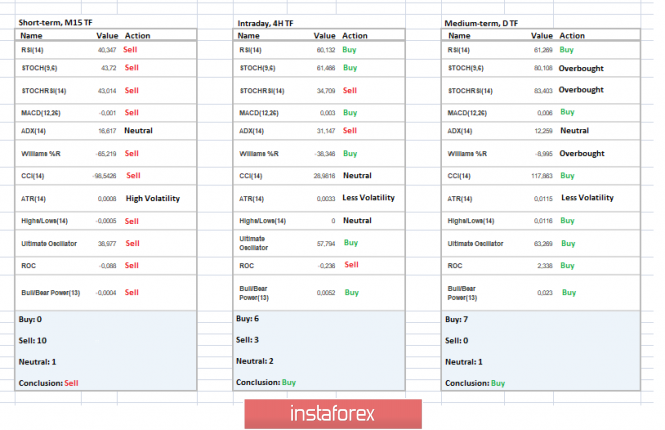
Task: Select the Intraday ADX(14) value 31,147
Action: [324, 130]
